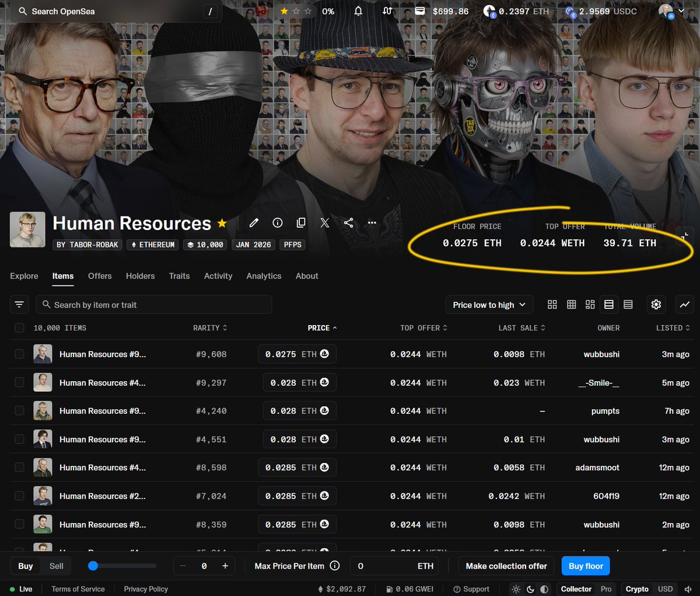700x596 pixels.
Task: Check the box for item ranked #4,551
Action: click(19, 439)
